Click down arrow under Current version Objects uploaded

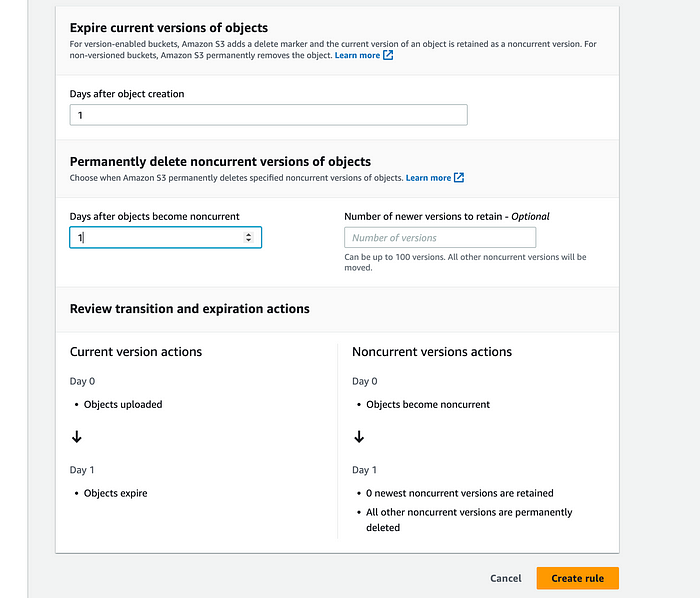(77, 436)
